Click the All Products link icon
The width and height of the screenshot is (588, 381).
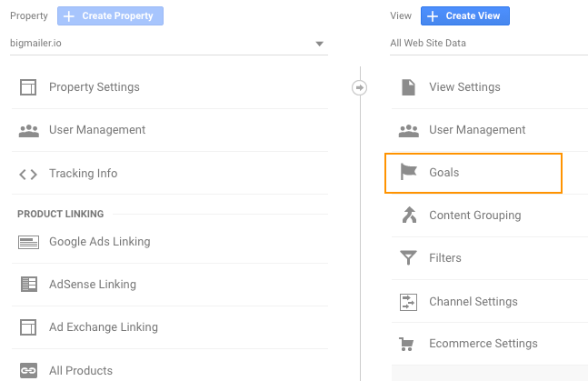28,371
